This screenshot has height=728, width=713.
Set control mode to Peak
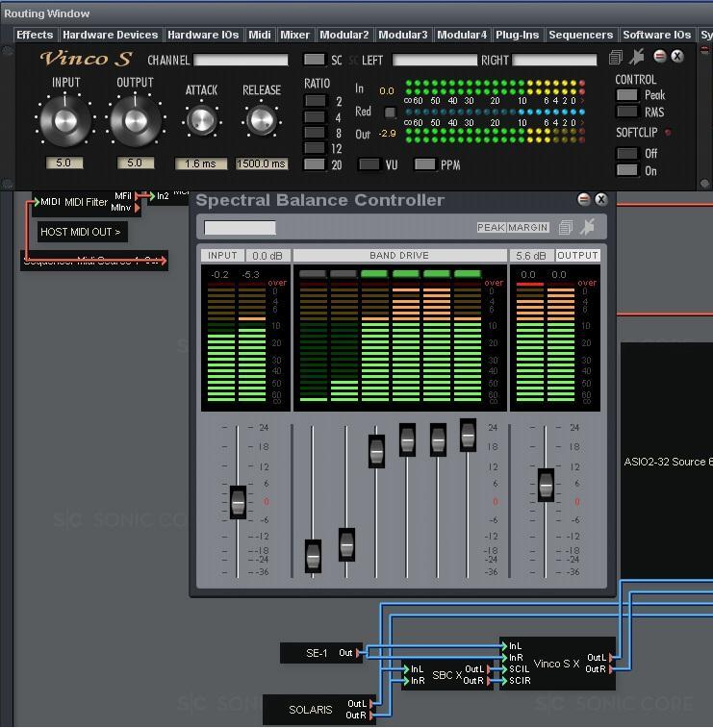click(627, 94)
